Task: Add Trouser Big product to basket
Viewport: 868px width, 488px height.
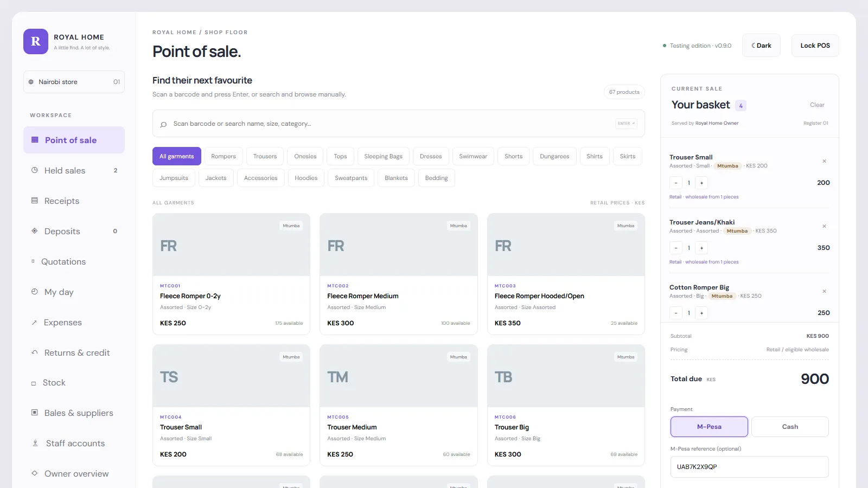Action: click(x=566, y=405)
